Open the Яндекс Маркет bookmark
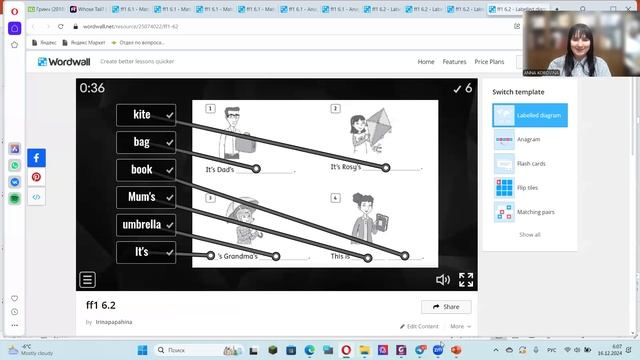640x360 pixels. pyautogui.click(x=84, y=42)
